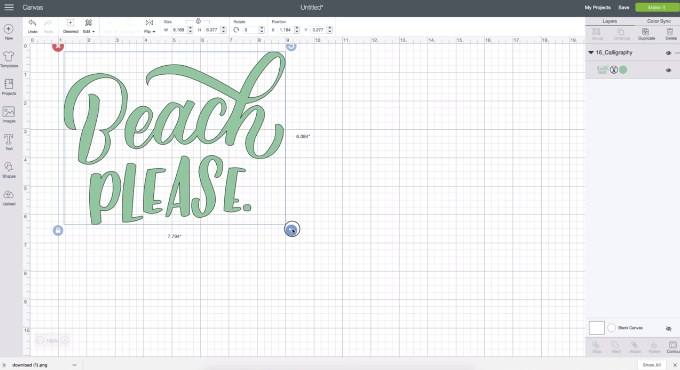Image resolution: width=680 pixels, height=370 pixels.
Task: Click the Height stepper arrows
Action: (x=223, y=30)
